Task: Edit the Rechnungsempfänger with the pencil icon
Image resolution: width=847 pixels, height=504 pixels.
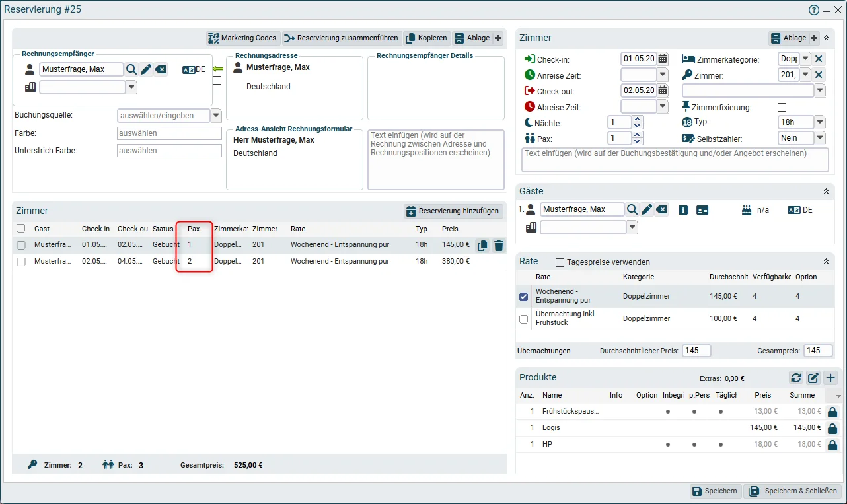Action: click(x=146, y=69)
